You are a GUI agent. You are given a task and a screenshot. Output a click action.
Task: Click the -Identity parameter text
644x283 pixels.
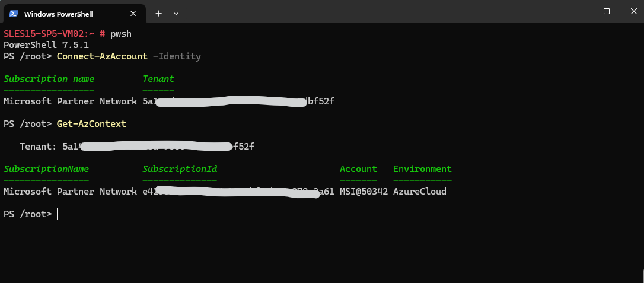point(177,56)
